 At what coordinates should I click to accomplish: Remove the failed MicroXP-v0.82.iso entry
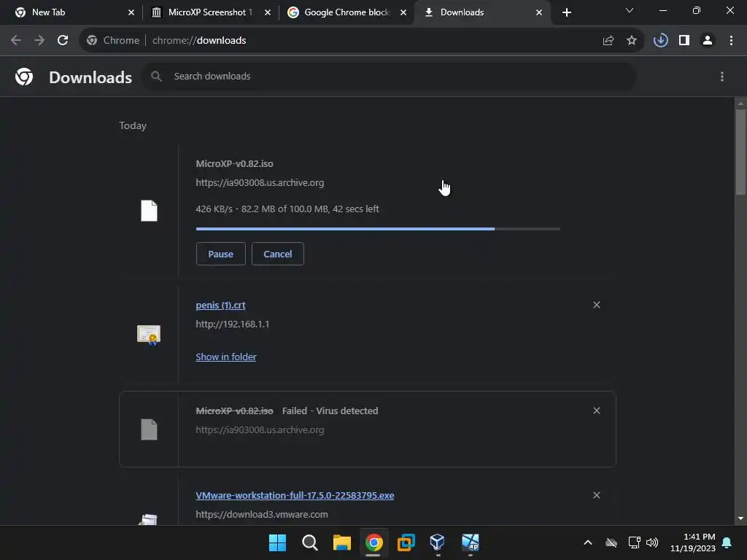(x=597, y=411)
